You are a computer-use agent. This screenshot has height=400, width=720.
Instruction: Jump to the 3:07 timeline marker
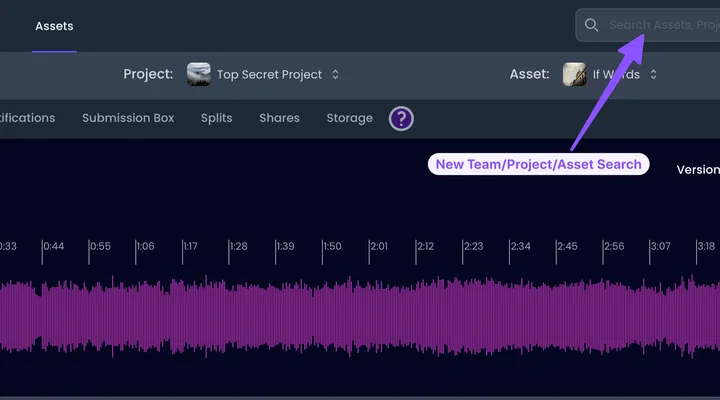point(660,246)
